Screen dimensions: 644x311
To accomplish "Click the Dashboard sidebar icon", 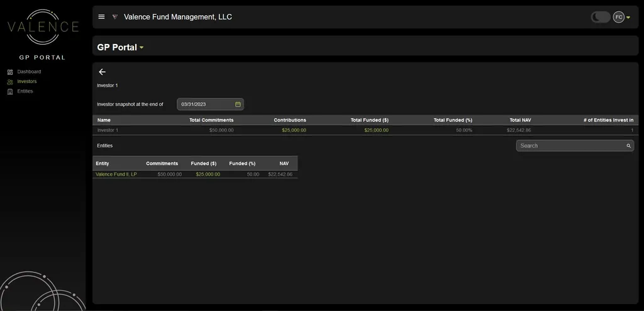I will pos(10,72).
